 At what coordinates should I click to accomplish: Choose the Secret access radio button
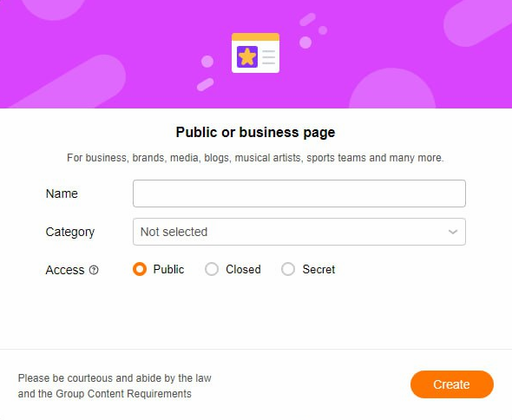tap(288, 269)
